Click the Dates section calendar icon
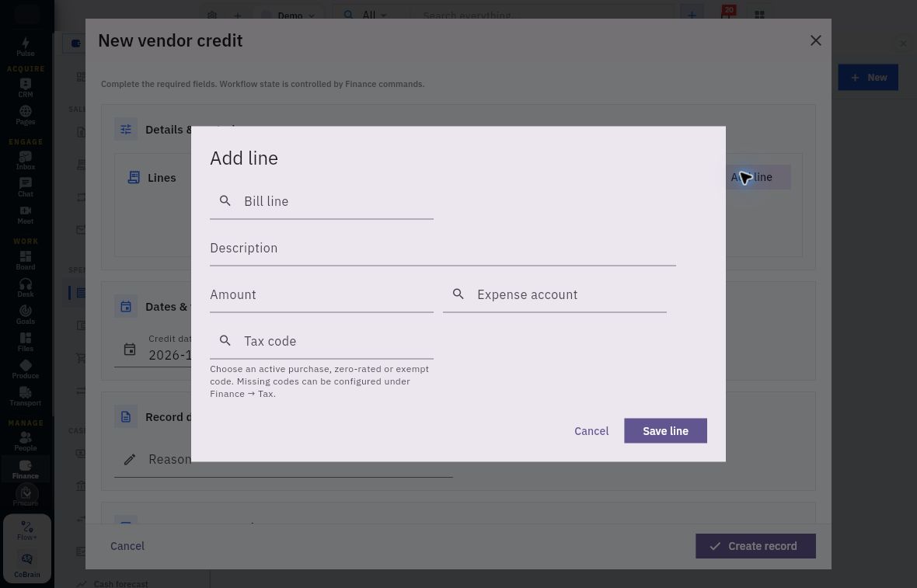The height and width of the screenshot is (588, 917). pyautogui.click(x=126, y=306)
